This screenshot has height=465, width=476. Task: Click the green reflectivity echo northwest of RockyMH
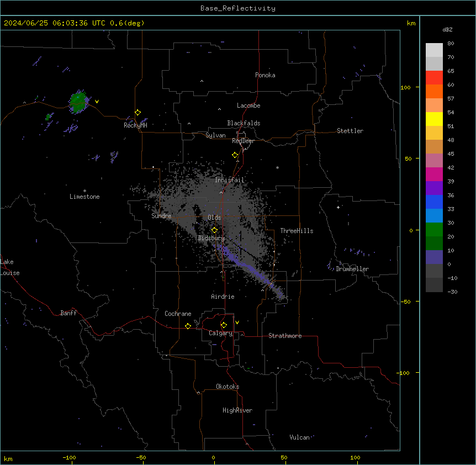click(x=78, y=102)
